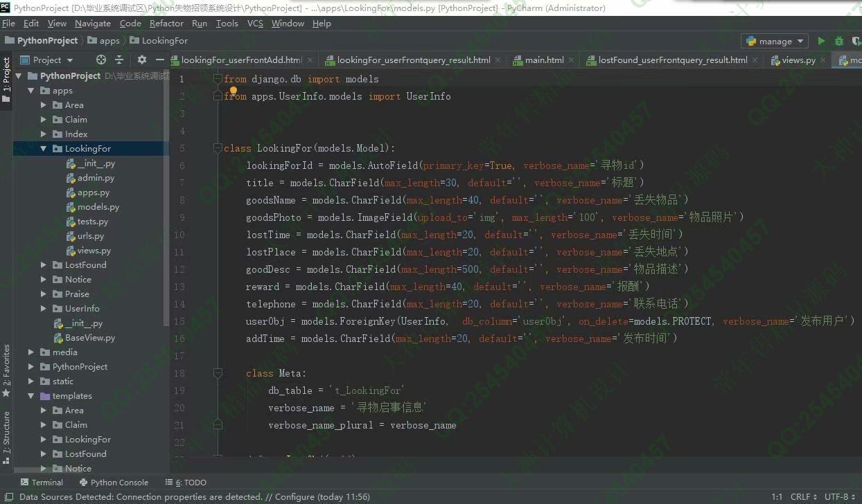Expand the Claim folder under apps
Image resolution: width=862 pixels, height=504 pixels.
coord(44,120)
